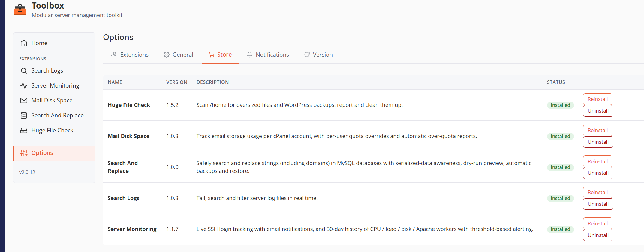Open Server Monitoring from the sidebar
This screenshot has width=644, height=252.
[x=54, y=85]
